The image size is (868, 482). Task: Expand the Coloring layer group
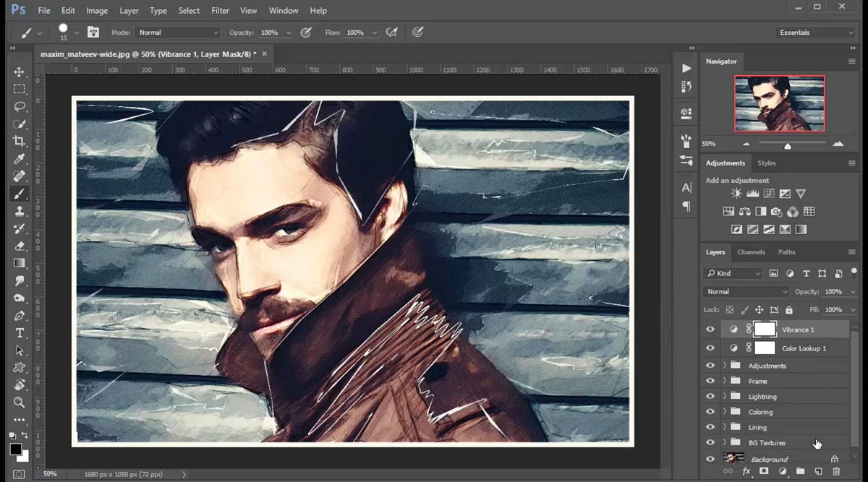coord(724,412)
